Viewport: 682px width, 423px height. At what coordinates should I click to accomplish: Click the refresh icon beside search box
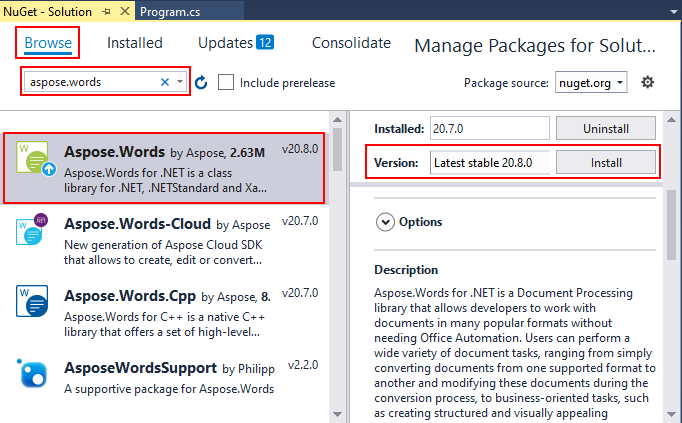pyautogui.click(x=201, y=82)
